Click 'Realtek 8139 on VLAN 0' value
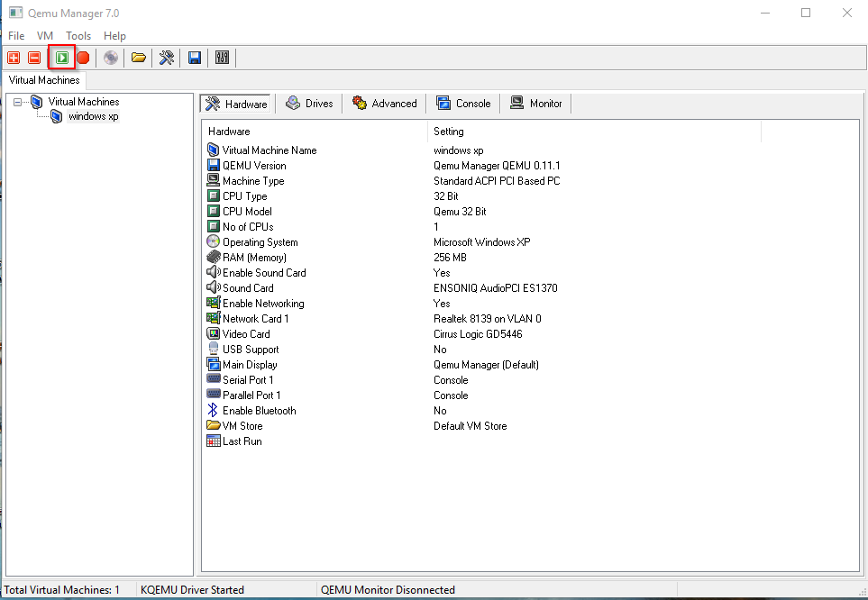The height and width of the screenshot is (600, 868). click(x=487, y=319)
